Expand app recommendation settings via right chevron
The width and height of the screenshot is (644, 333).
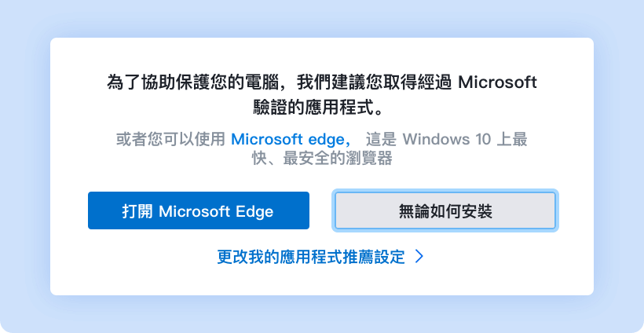tap(419, 257)
